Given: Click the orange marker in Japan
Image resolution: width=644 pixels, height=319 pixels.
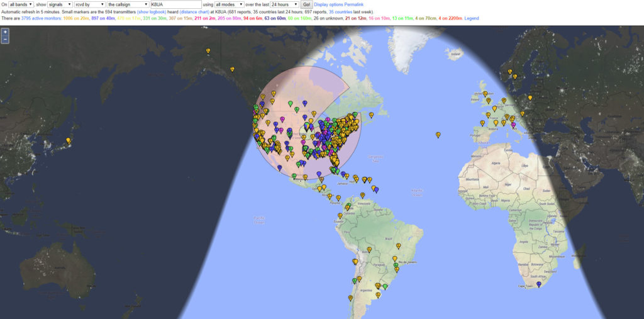Looking at the screenshot, I should tap(68, 140).
